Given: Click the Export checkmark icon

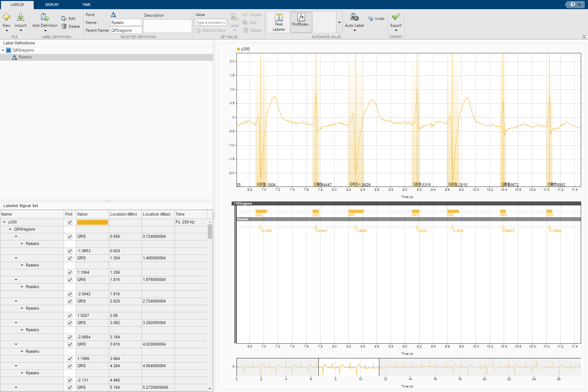Looking at the screenshot, I should (396, 17).
